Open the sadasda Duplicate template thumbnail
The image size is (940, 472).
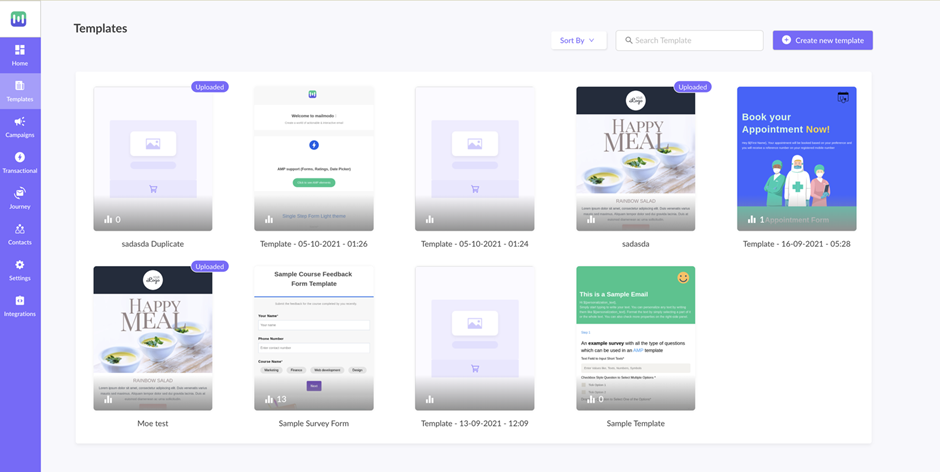pos(153,158)
